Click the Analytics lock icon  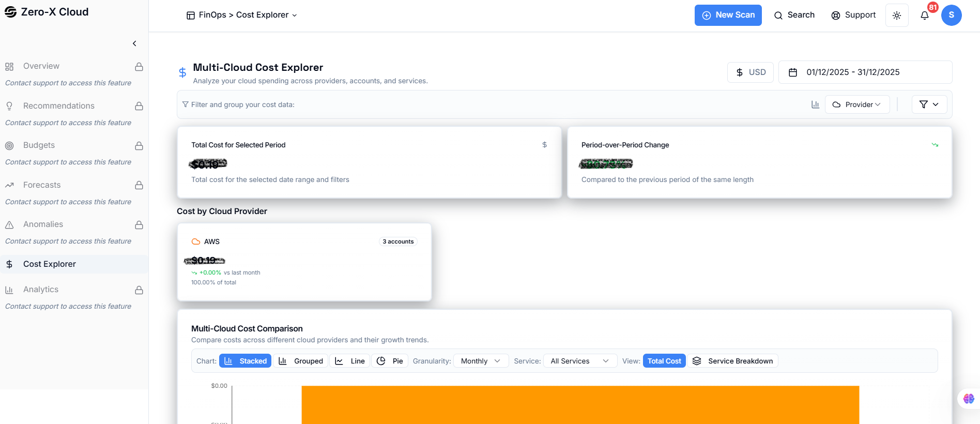click(x=139, y=290)
